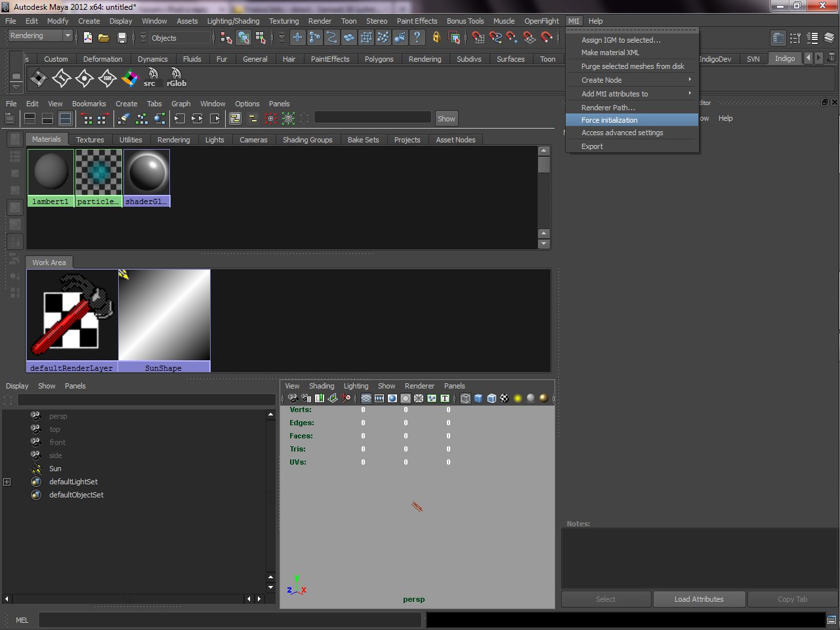Viewport: 840px width, 630px height.
Task: Select Force initialization from Mtl menu
Action: tap(609, 120)
